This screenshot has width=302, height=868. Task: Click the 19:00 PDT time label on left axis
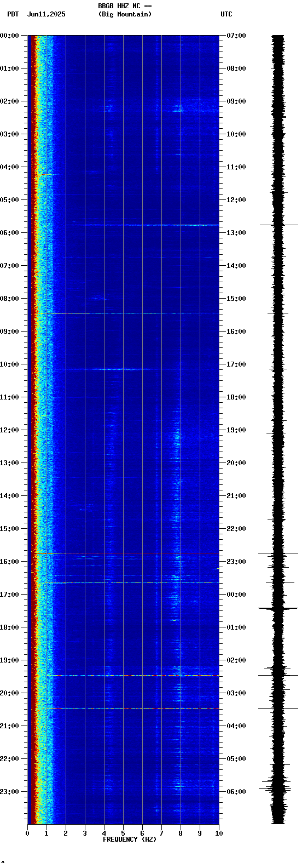point(10,660)
